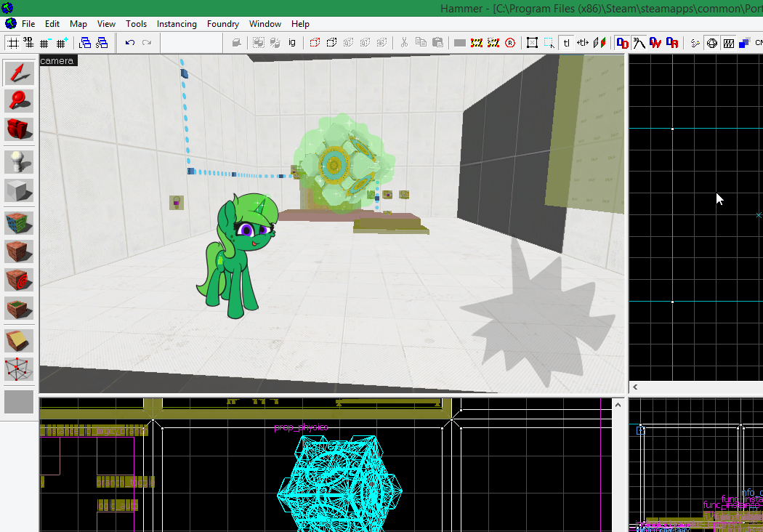This screenshot has width=763, height=532.
Task: Click the face alignment gray-red icon
Action: coord(599,43)
